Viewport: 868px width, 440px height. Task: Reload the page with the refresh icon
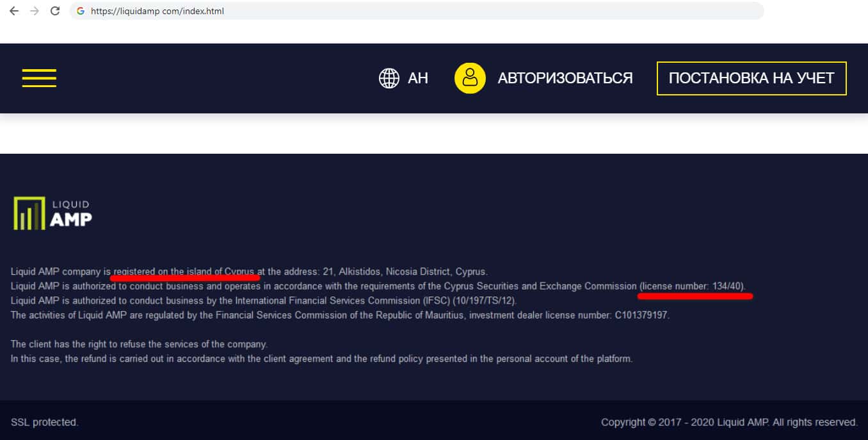(x=55, y=11)
